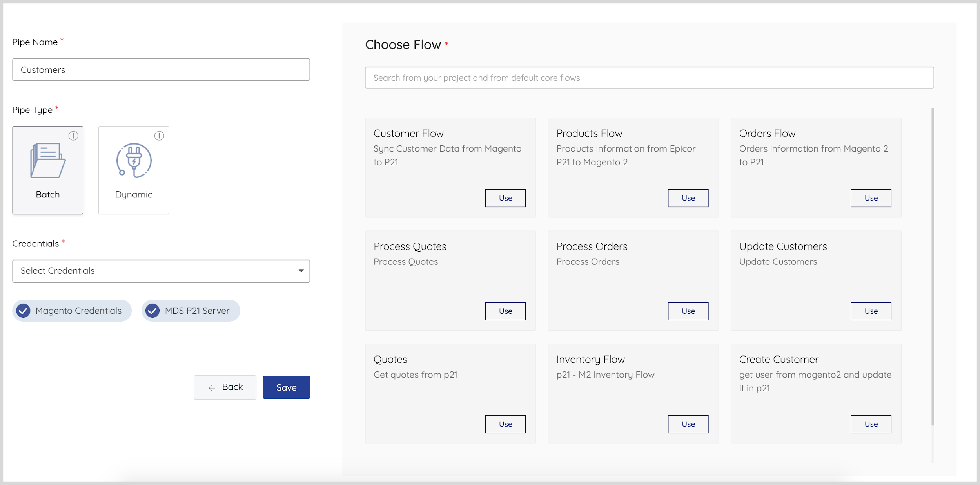Click the Back arrow icon
Viewport: 980px width, 485px height.
click(x=212, y=388)
